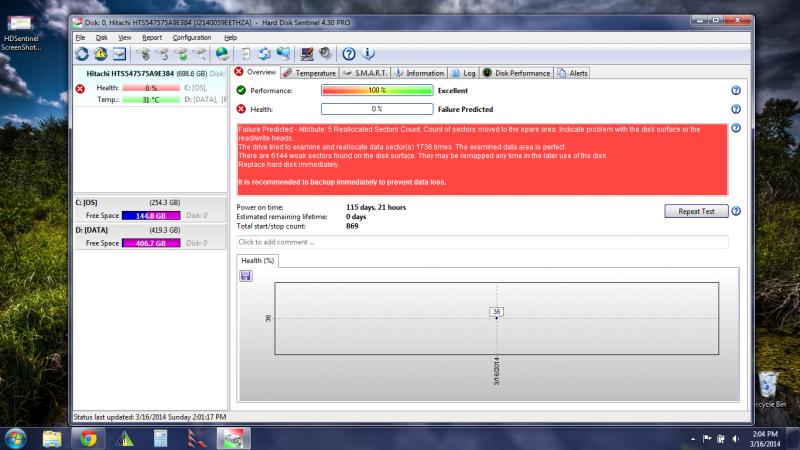Click the taskbar clock showing 2:04 PM
800x450 pixels.
click(x=765, y=439)
